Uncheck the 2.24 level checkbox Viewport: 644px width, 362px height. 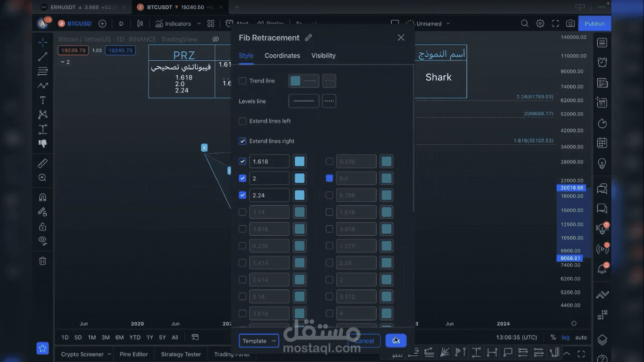(242, 195)
